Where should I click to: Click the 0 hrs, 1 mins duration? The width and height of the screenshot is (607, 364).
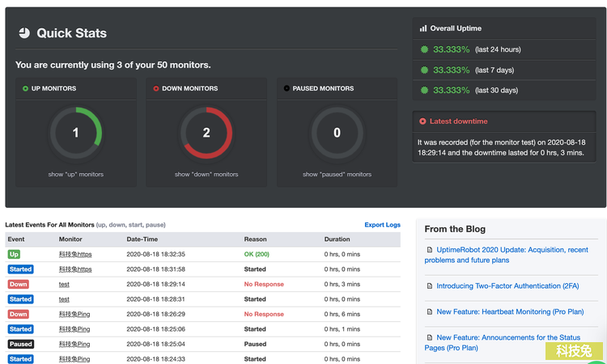pos(342,329)
